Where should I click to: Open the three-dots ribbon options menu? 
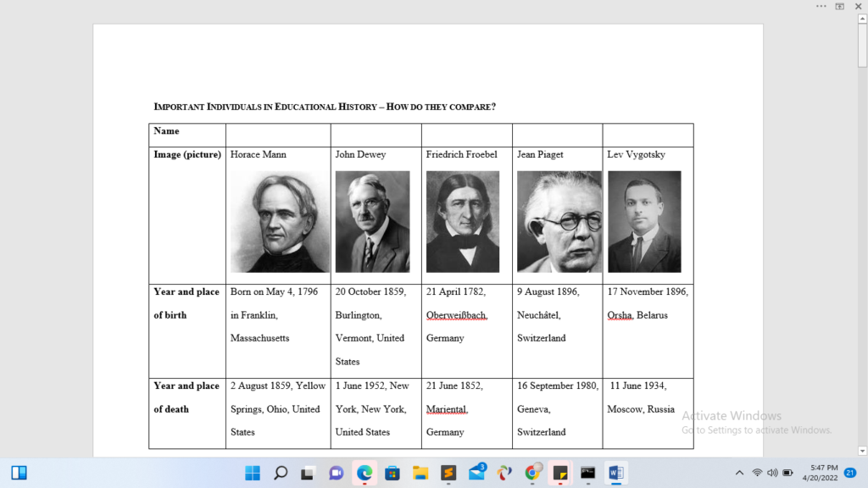821,6
